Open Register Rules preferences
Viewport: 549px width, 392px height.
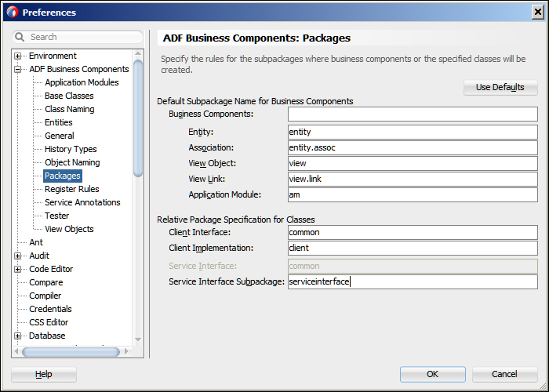click(x=72, y=189)
